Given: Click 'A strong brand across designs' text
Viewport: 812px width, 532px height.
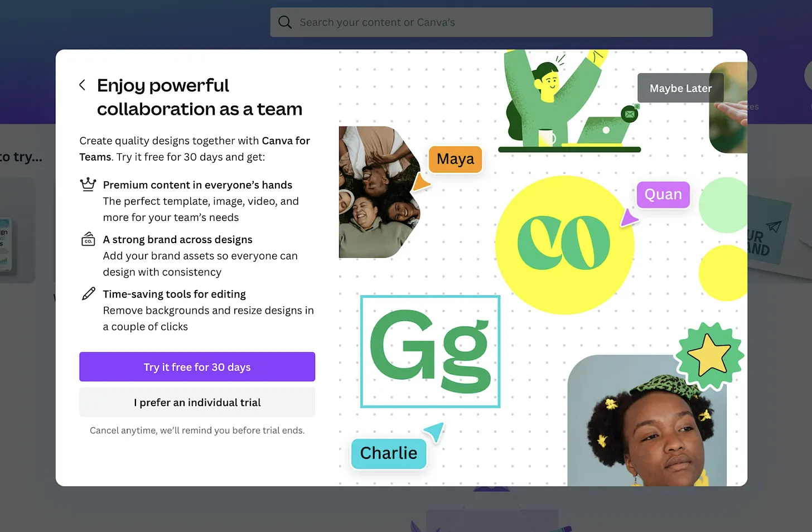Looking at the screenshot, I should 177,239.
